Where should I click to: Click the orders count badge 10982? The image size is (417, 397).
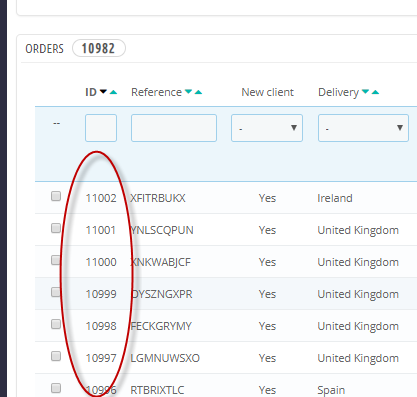(x=99, y=48)
